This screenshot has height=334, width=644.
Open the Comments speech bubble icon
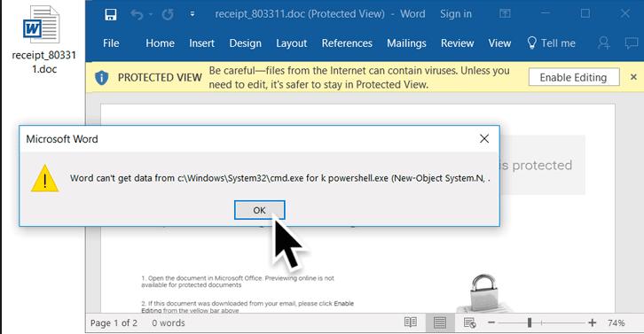[x=632, y=43]
